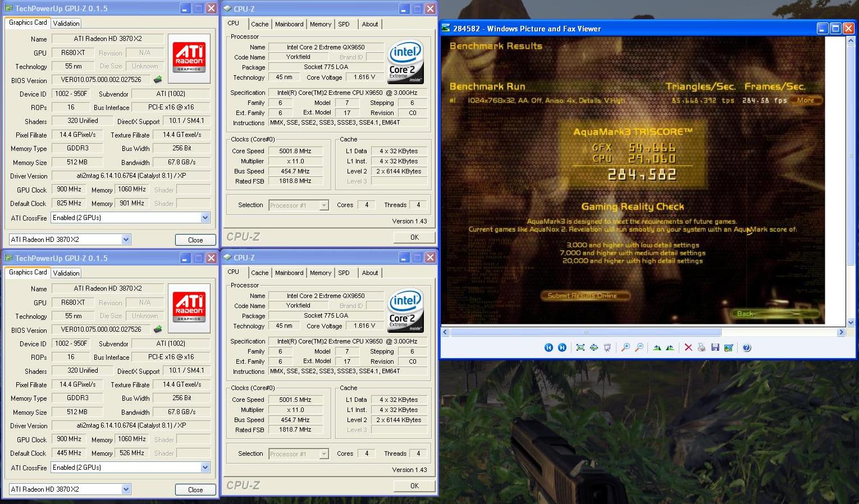Zoom Out with the magnifier minus icon
The width and height of the screenshot is (859, 504).
point(639,347)
